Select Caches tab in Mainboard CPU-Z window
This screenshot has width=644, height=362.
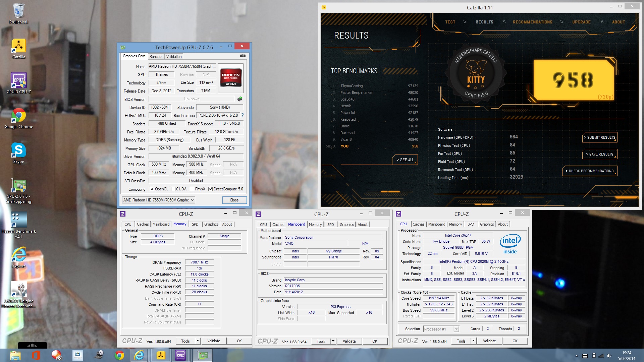tap(278, 225)
